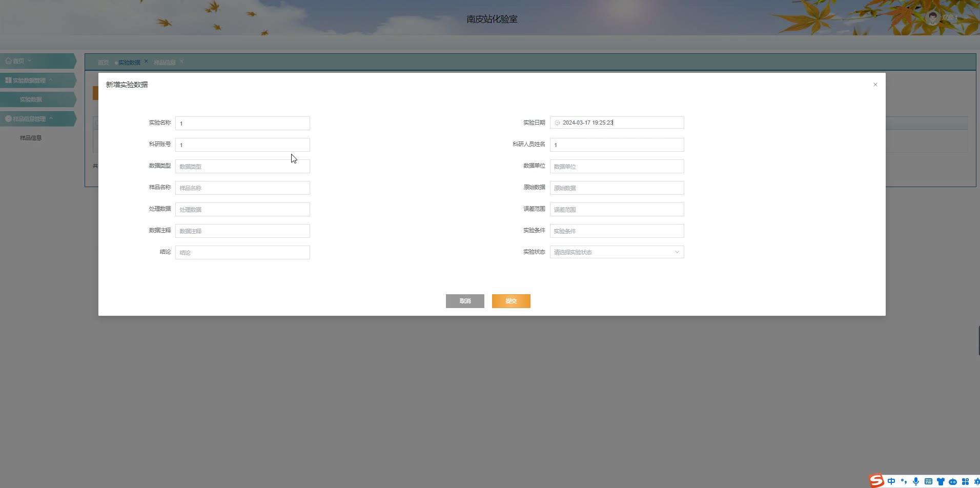Open 实验数据 in the sidebar submenu
The height and width of the screenshot is (488, 980).
38,99
